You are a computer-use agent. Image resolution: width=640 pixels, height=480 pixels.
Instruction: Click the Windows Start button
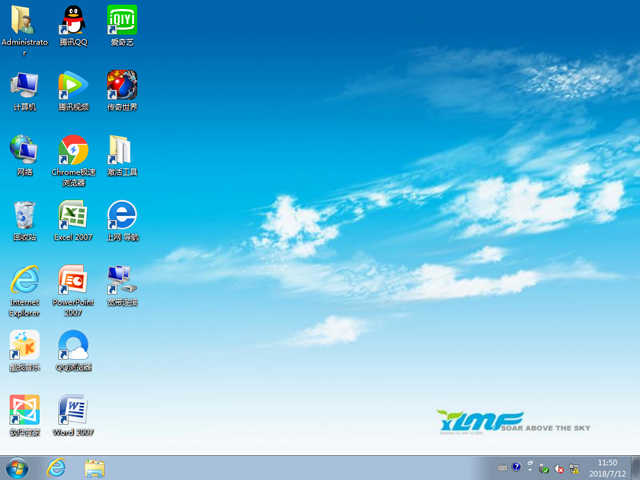pos(17,467)
